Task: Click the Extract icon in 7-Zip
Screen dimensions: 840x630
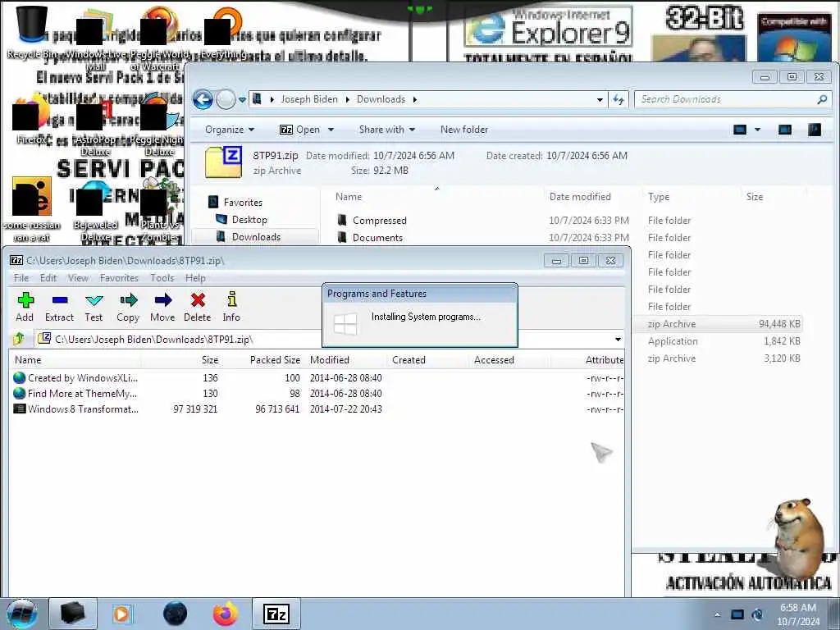Action: pyautogui.click(x=59, y=307)
